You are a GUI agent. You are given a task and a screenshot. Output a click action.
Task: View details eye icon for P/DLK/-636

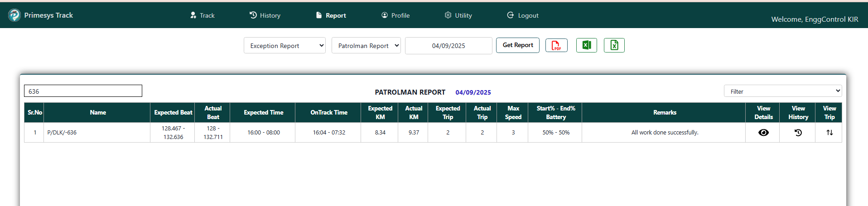763,133
